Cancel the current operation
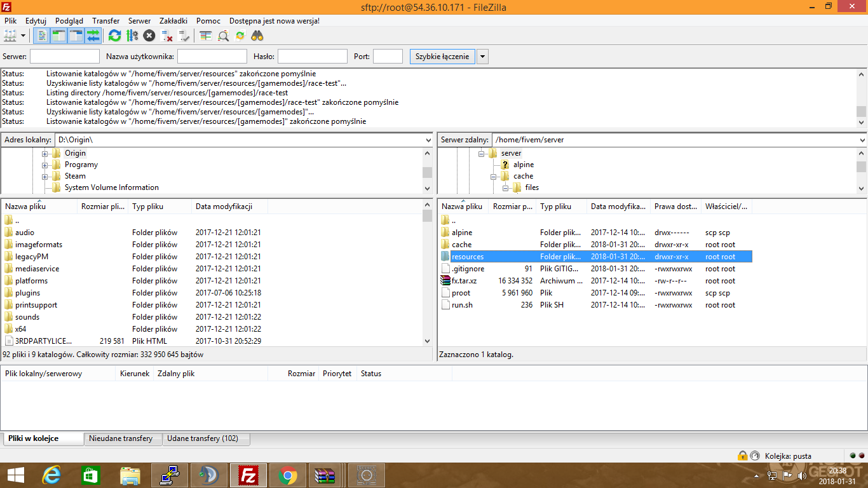The image size is (868, 488). [149, 36]
